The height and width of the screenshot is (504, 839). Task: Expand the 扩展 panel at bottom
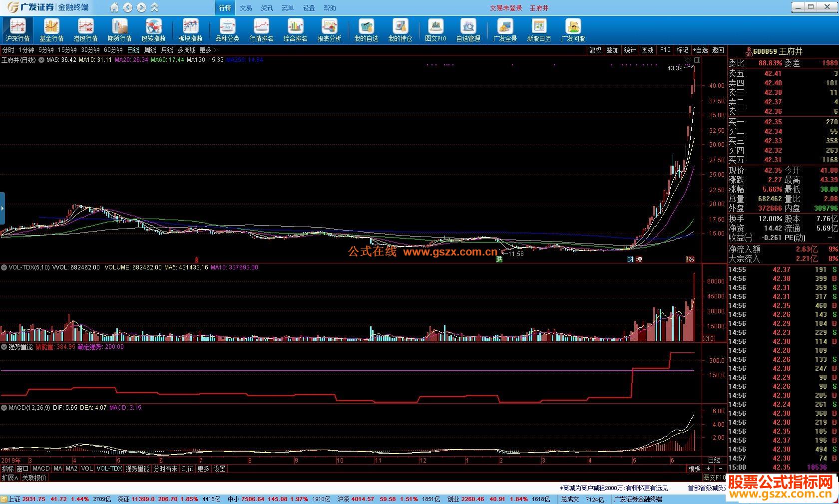pos(10,478)
